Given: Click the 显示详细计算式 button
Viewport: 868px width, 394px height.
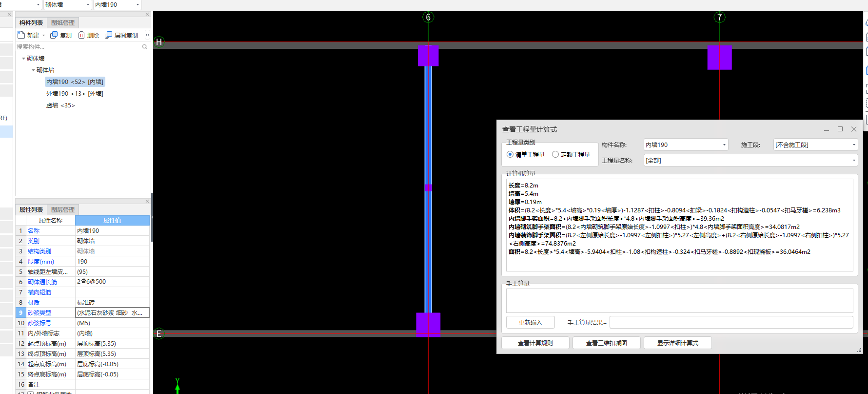Looking at the screenshot, I should tap(678, 343).
